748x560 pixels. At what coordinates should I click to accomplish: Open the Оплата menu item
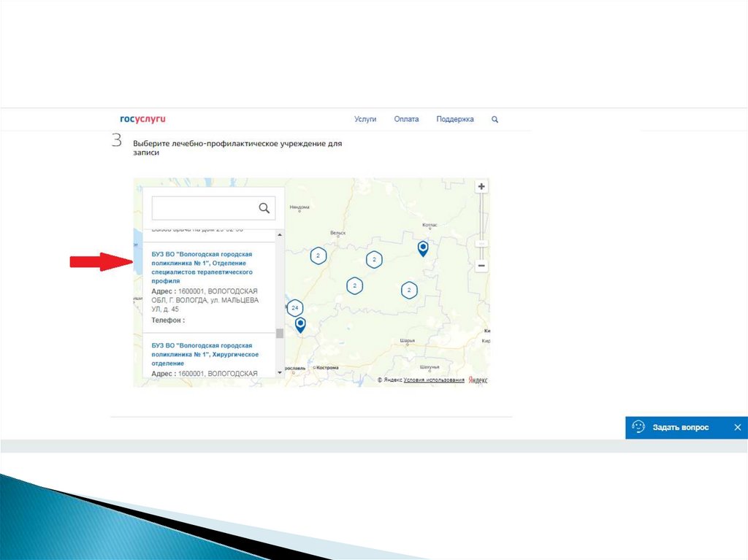point(406,120)
